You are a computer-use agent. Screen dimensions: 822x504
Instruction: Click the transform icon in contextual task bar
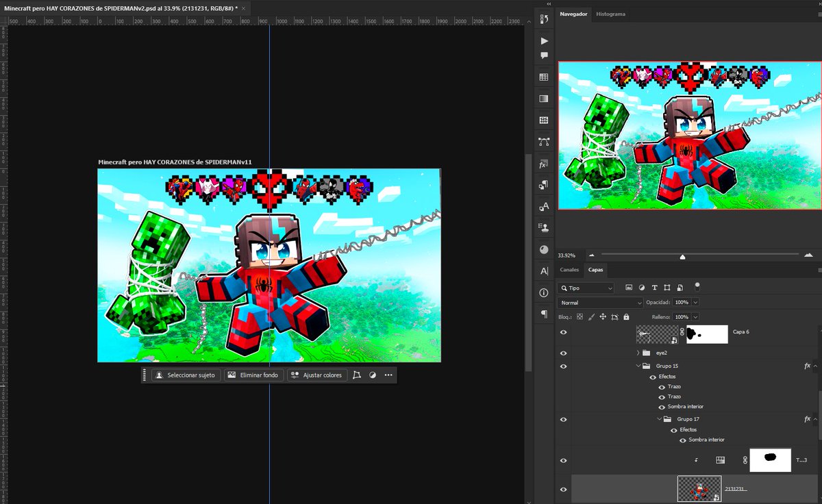[356, 375]
